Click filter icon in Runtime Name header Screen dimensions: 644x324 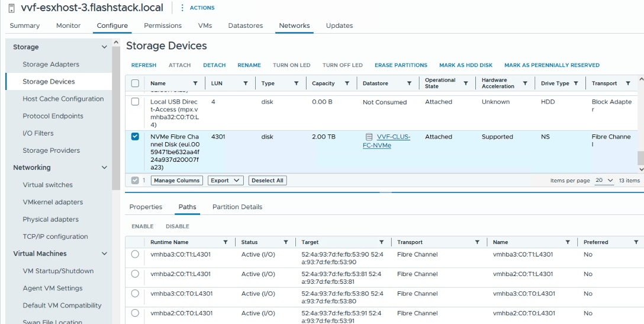point(226,242)
